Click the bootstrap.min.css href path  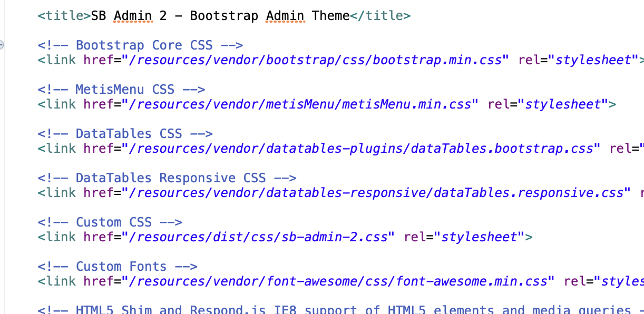click(316, 60)
